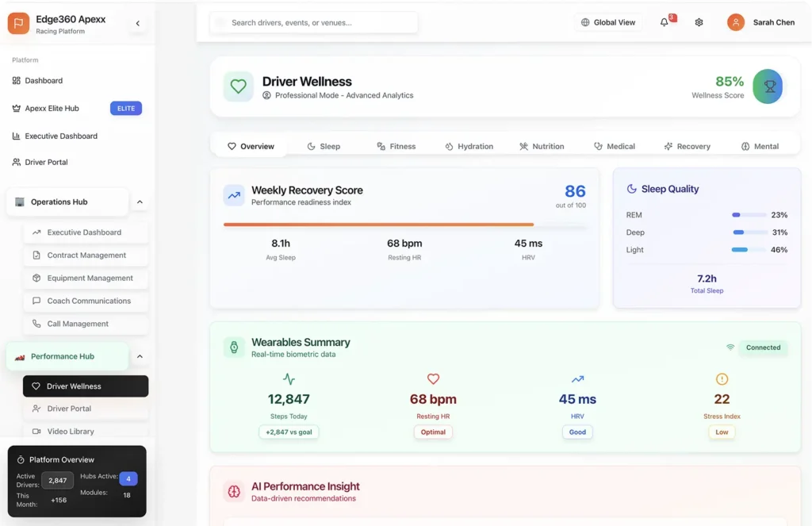Click the Wearables Summary watch icon
The image size is (812, 526).
(234, 347)
